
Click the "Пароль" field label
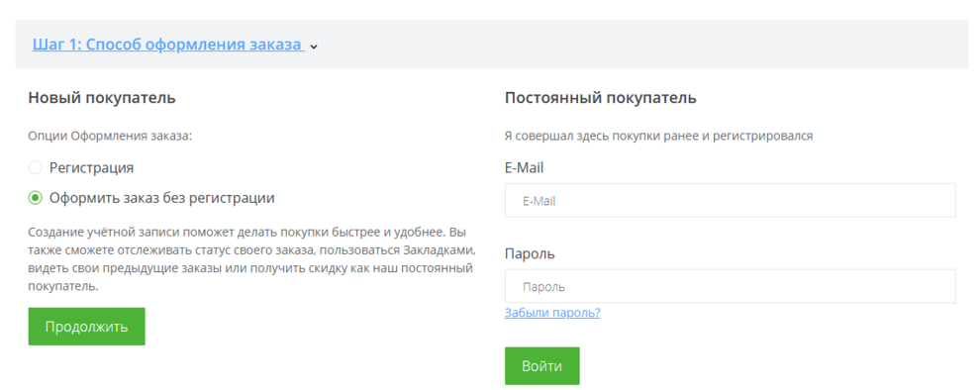[x=530, y=254]
